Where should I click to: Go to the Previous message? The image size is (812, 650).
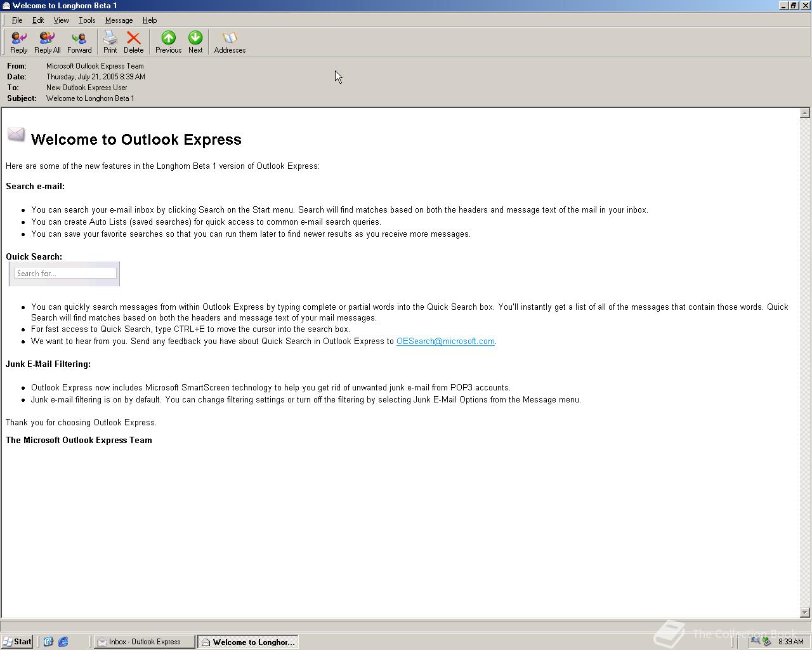click(168, 43)
